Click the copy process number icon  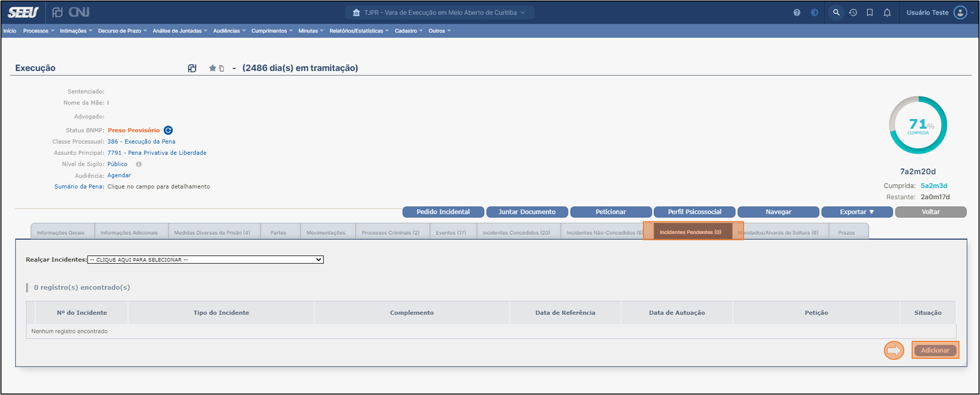221,68
